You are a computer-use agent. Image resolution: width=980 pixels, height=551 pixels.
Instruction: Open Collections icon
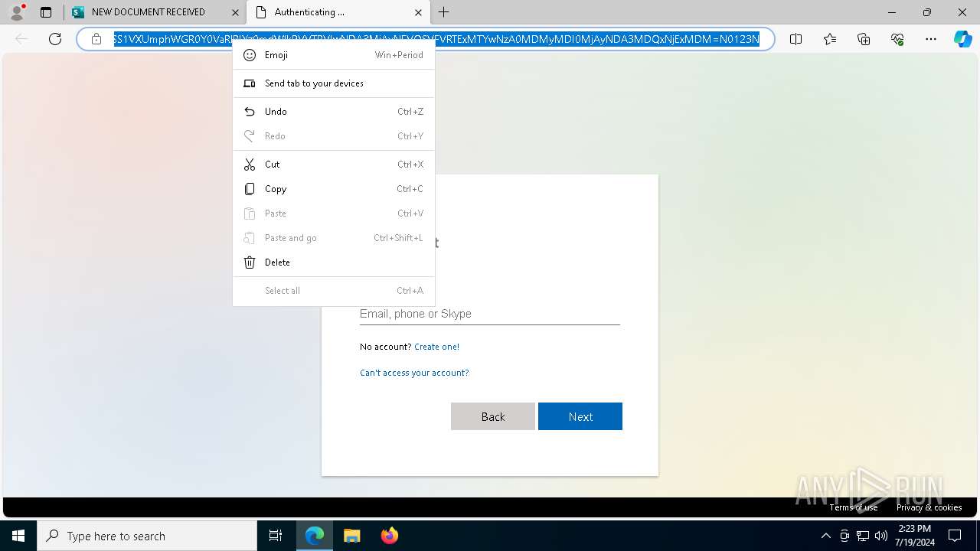point(864,39)
